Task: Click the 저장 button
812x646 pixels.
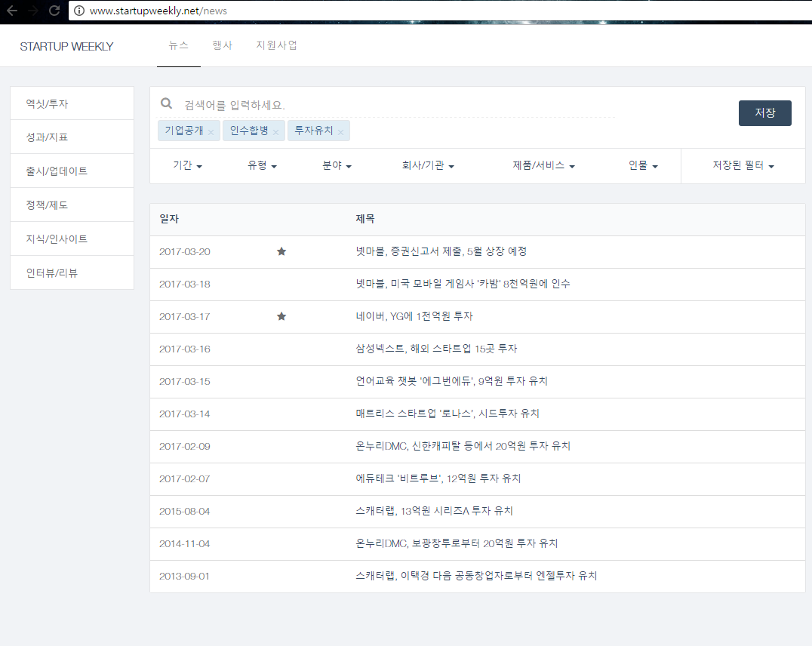Action: tap(765, 113)
